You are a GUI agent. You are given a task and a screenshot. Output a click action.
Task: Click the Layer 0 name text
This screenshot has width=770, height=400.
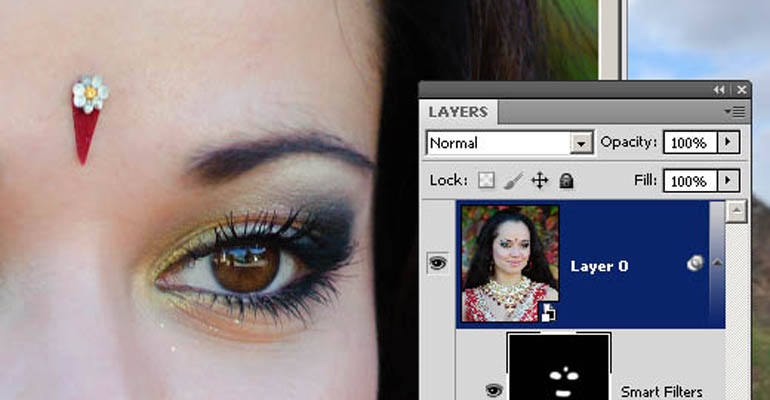point(599,267)
